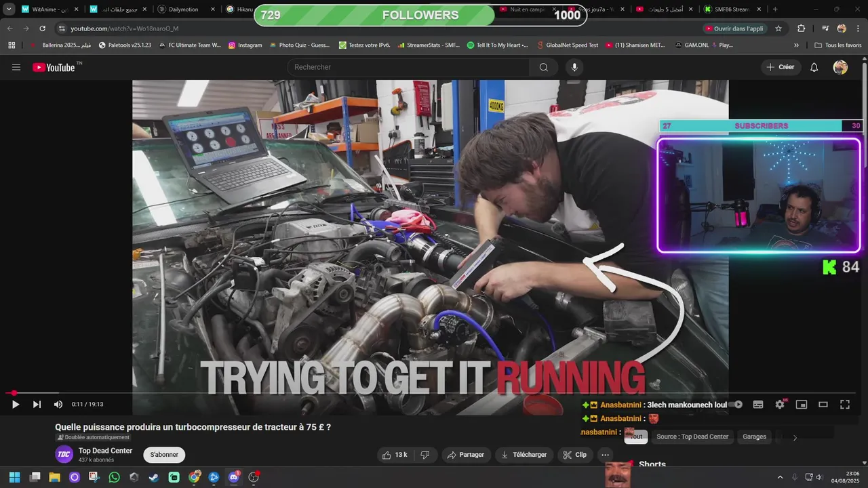Subscribe with S'abonner button

[164, 455]
